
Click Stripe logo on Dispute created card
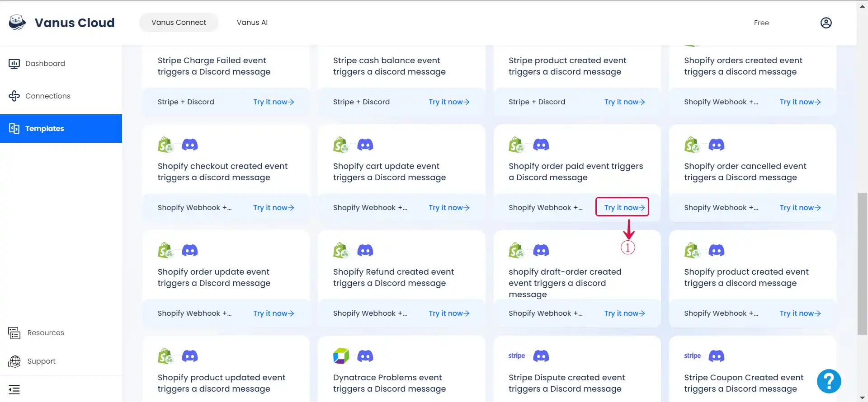[517, 356]
